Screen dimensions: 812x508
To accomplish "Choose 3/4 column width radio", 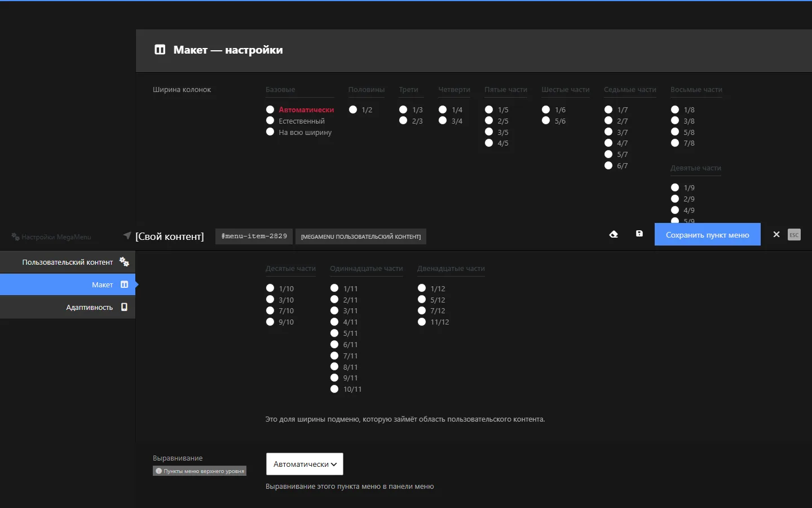I will 443,121.
